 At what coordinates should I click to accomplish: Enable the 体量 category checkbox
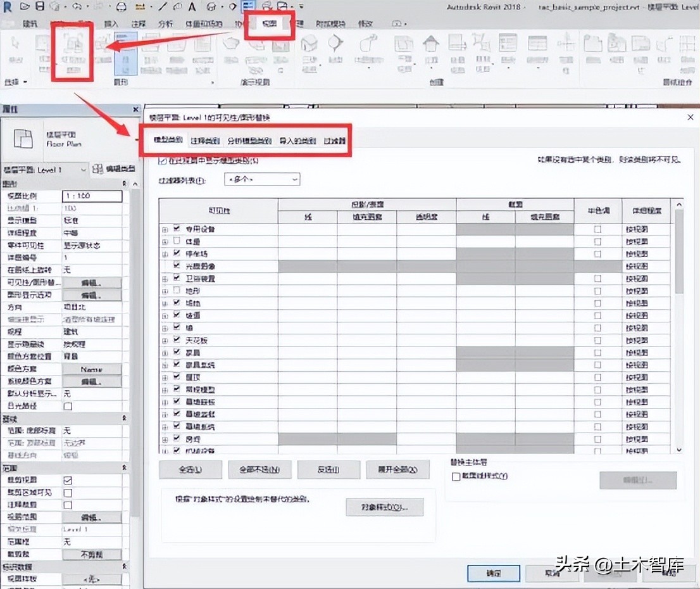point(177,241)
